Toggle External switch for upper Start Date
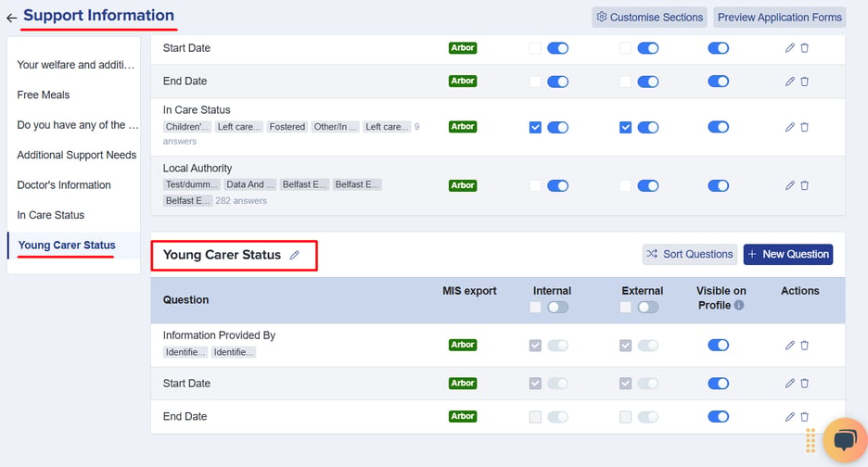The image size is (868, 467). tap(647, 48)
